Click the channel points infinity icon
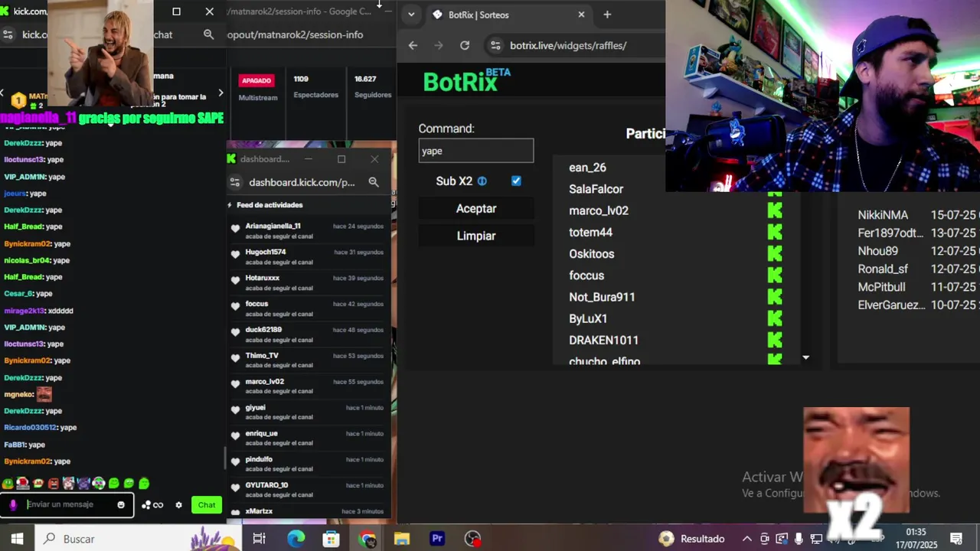This screenshot has width=980, height=551. (x=158, y=505)
